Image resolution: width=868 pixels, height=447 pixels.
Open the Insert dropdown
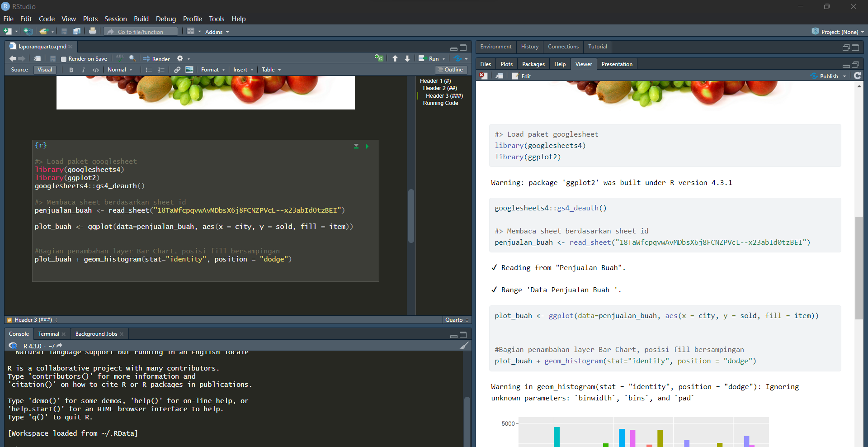click(243, 70)
